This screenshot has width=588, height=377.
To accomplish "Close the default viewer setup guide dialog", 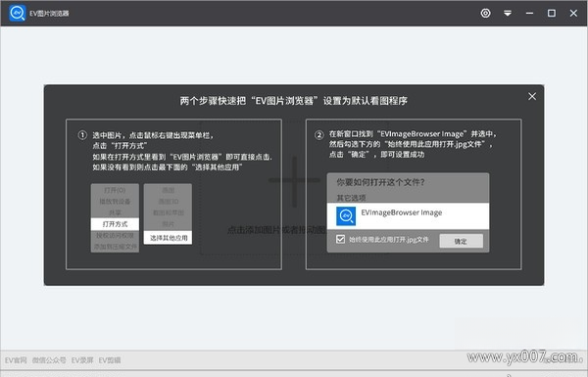I will pos(532,96).
